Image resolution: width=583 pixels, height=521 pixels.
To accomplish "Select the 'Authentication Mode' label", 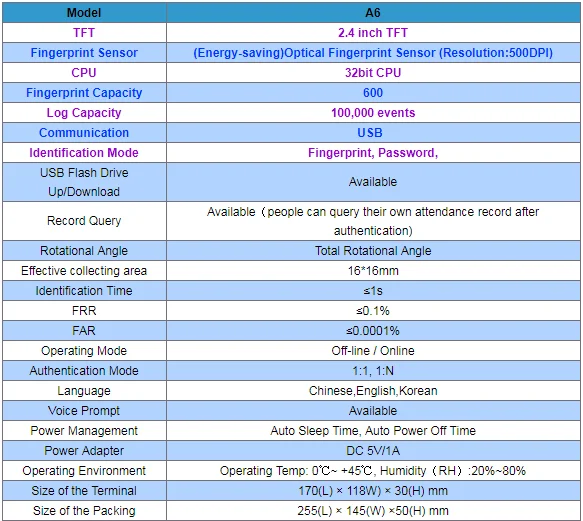I will 84,371.
